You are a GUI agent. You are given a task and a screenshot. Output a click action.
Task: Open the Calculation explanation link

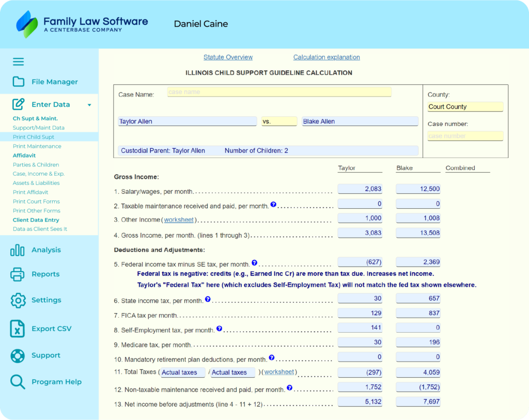click(326, 57)
